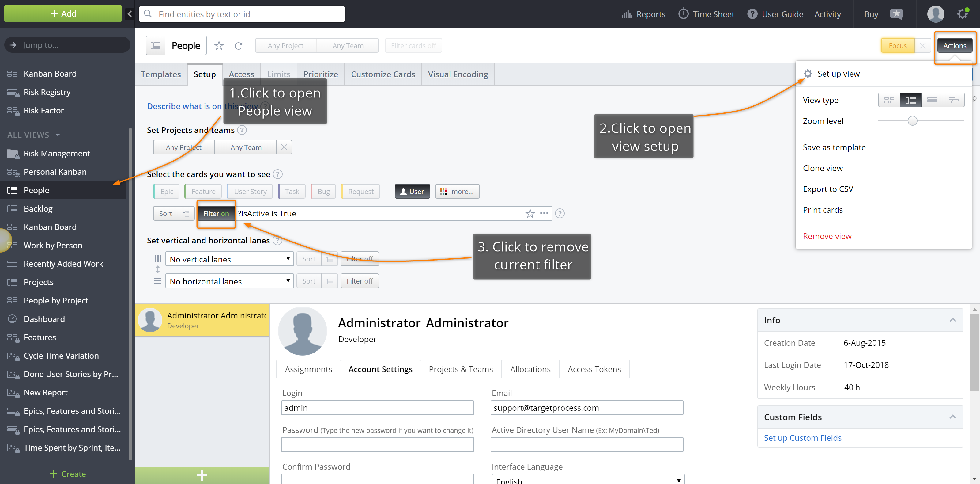This screenshot has height=484, width=980.
Task: Switch to the Access Tokens tab
Action: (x=594, y=369)
